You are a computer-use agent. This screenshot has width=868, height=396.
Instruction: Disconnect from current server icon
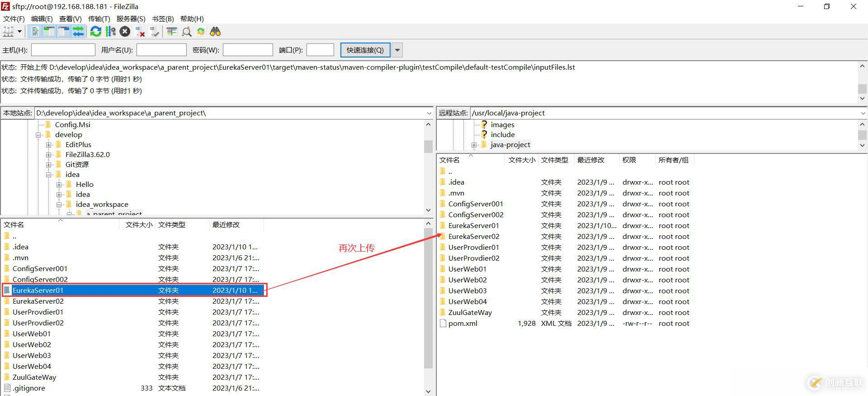point(140,32)
